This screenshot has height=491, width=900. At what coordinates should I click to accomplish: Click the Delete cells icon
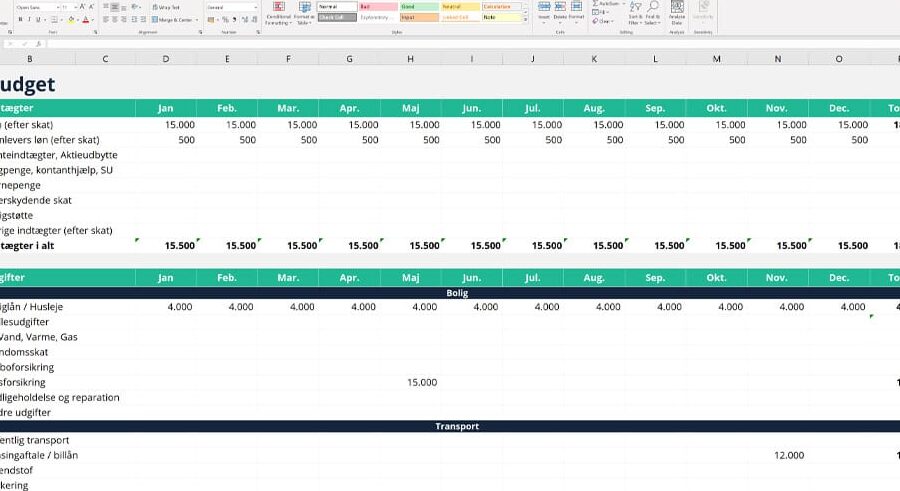560,11
